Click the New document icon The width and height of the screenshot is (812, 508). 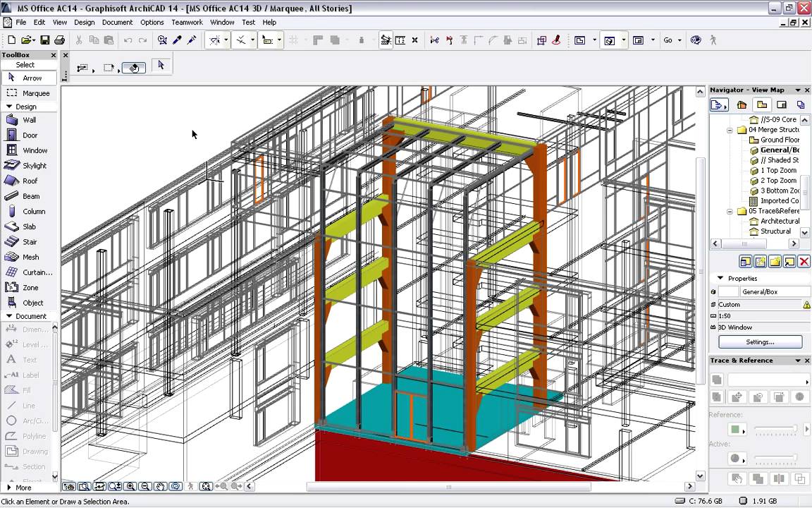point(12,40)
